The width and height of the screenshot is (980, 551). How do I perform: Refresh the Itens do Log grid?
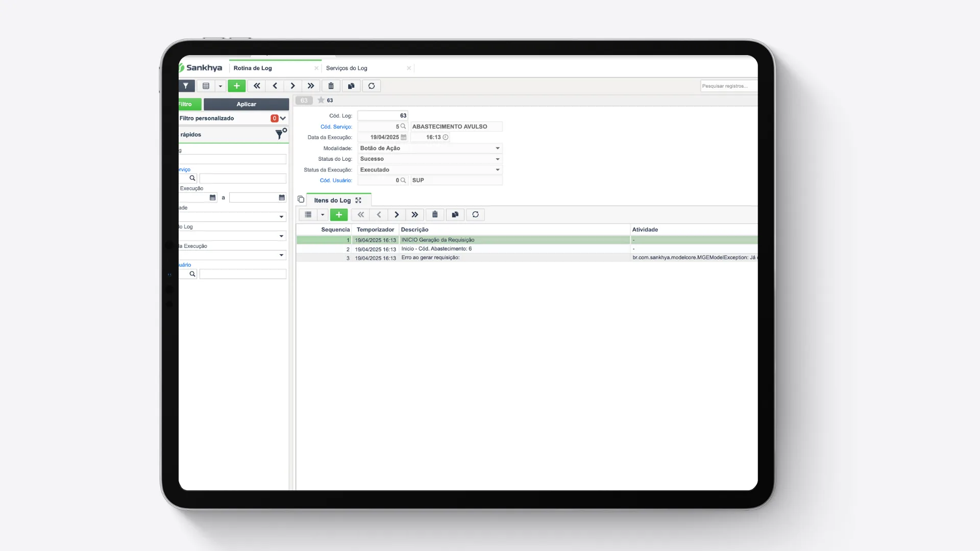coord(475,215)
